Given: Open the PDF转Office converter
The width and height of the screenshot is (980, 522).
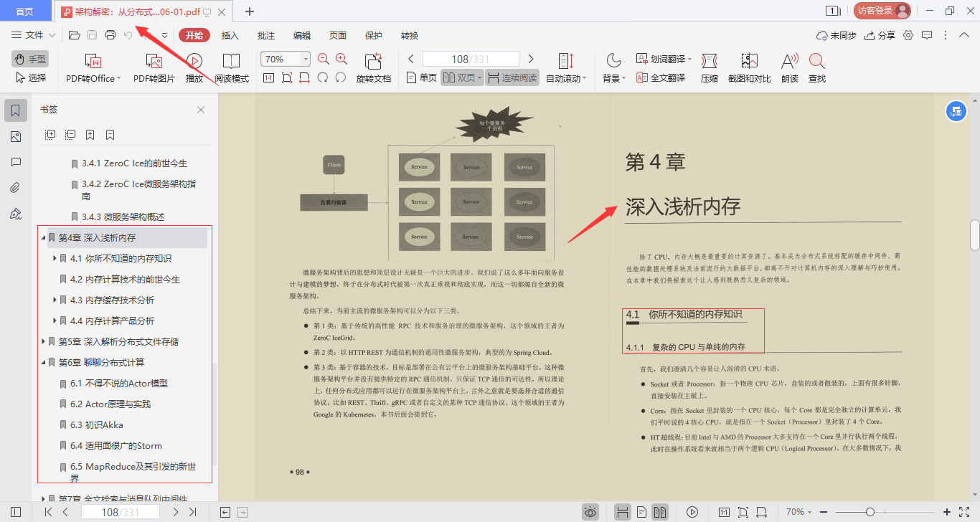Looking at the screenshot, I should pyautogui.click(x=93, y=68).
